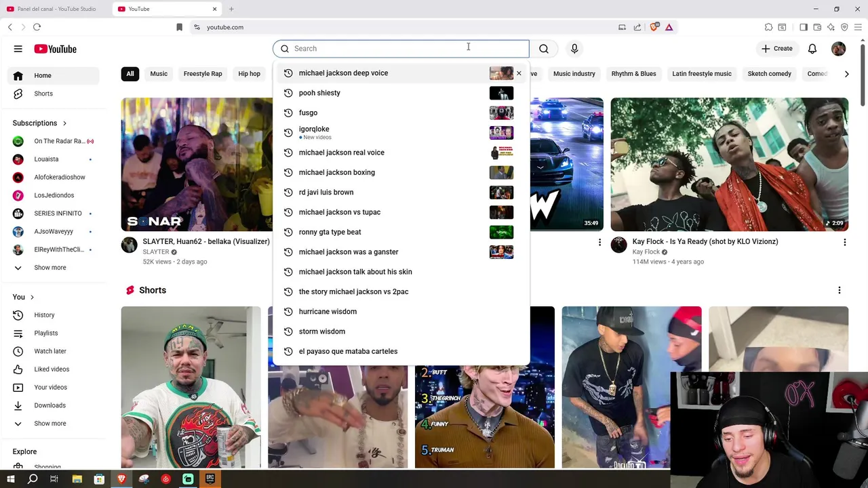Open a new browser tab
The height and width of the screenshot is (488, 868).
coord(231,9)
